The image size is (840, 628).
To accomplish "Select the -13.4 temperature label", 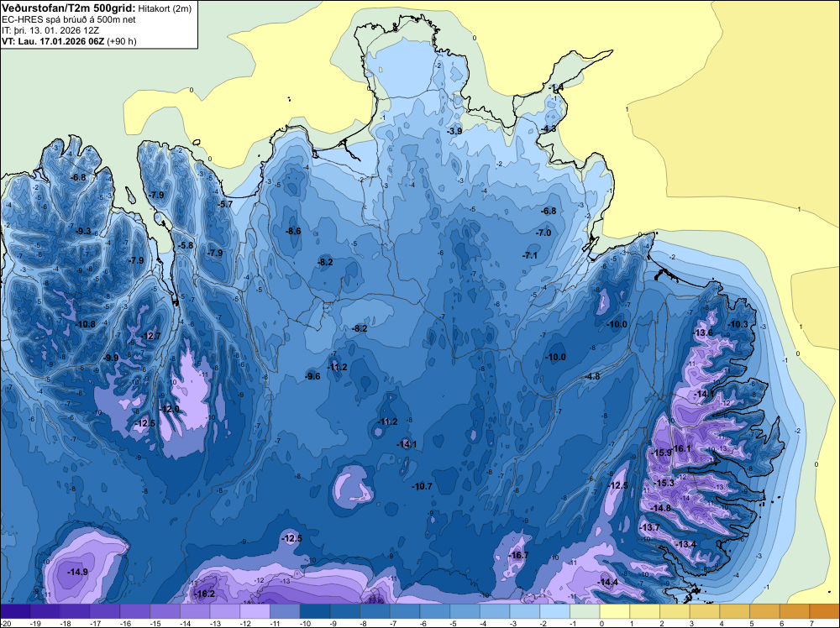I will point(685,545).
